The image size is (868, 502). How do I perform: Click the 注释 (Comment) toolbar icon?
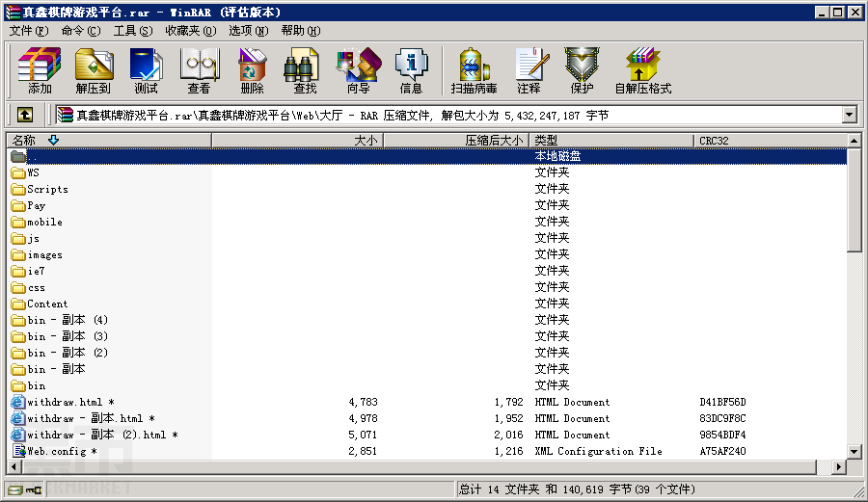[529, 70]
